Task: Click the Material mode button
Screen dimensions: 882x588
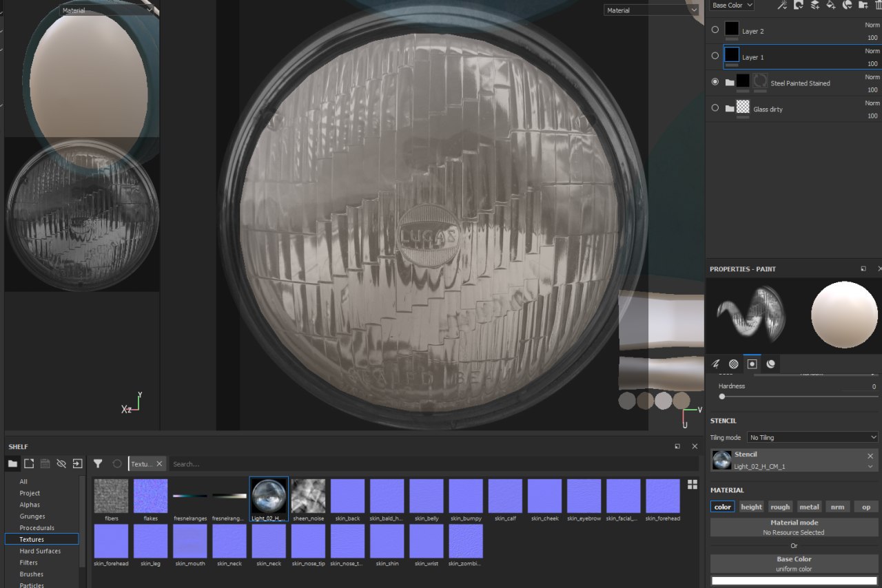Action: pyautogui.click(x=794, y=527)
